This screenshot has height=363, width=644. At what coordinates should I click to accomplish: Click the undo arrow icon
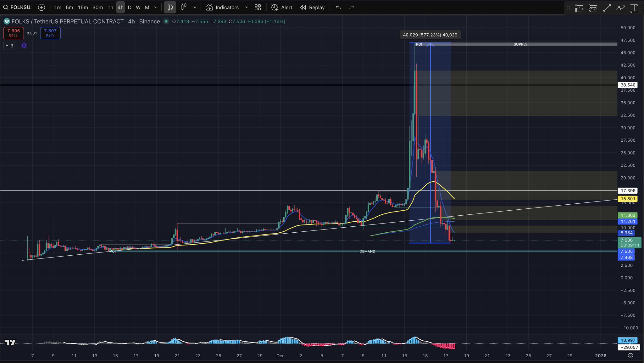(x=338, y=7)
